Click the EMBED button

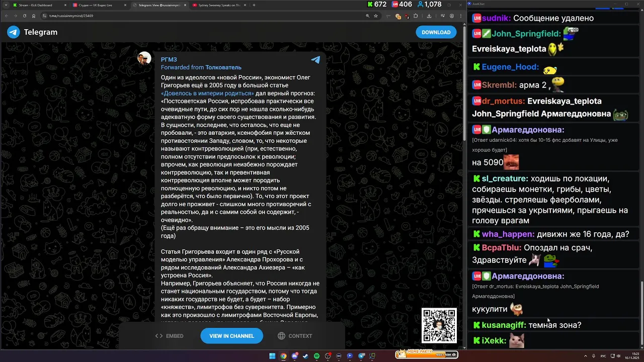pyautogui.click(x=169, y=336)
